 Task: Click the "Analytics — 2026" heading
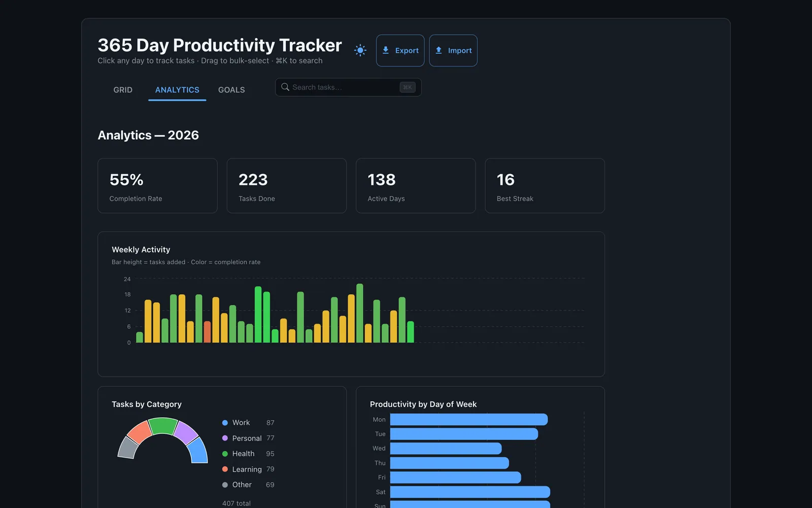148,135
